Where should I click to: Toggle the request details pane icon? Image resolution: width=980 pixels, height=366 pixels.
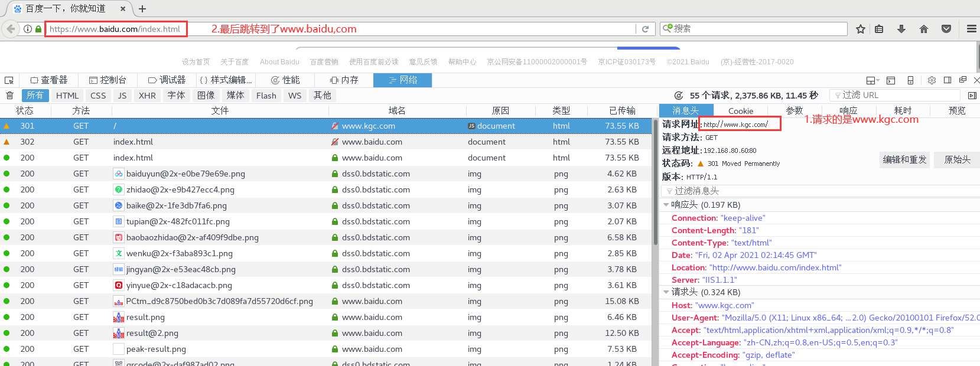(972, 96)
